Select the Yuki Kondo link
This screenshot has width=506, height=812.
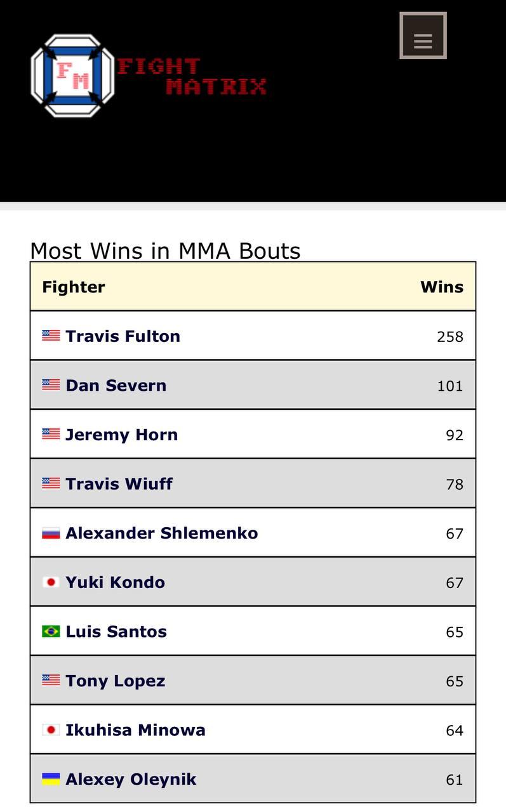[x=115, y=582]
